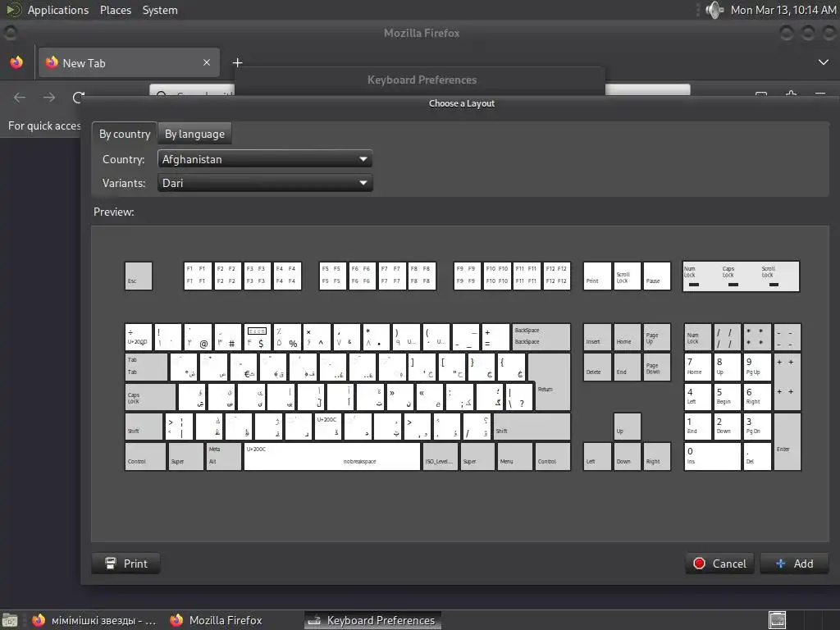Viewport: 840px width, 630px height.
Task: Click the Cancel button
Action: 719,564
